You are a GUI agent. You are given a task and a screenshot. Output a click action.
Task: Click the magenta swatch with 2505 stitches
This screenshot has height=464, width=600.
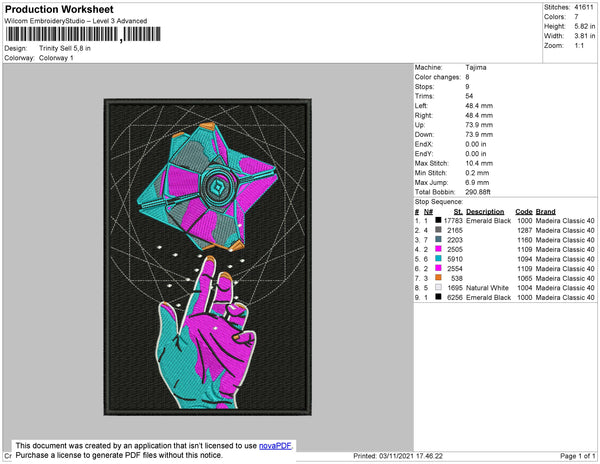(x=438, y=249)
